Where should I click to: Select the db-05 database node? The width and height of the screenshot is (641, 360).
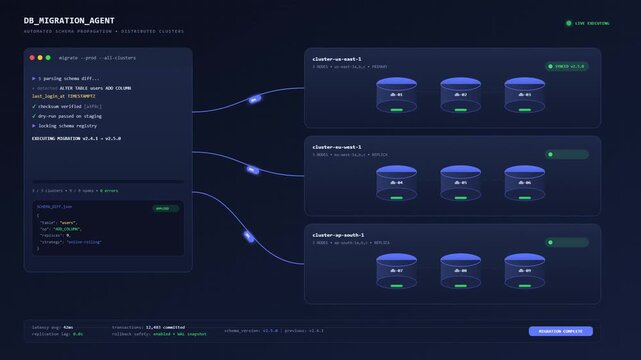(x=461, y=183)
